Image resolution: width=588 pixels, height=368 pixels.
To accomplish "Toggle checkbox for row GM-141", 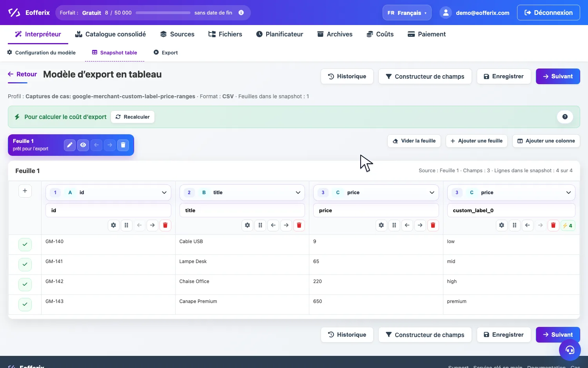I will 25,264.
